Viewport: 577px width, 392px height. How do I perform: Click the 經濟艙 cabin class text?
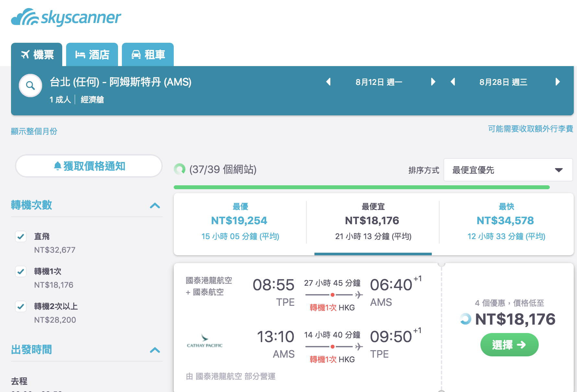pyautogui.click(x=92, y=99)
